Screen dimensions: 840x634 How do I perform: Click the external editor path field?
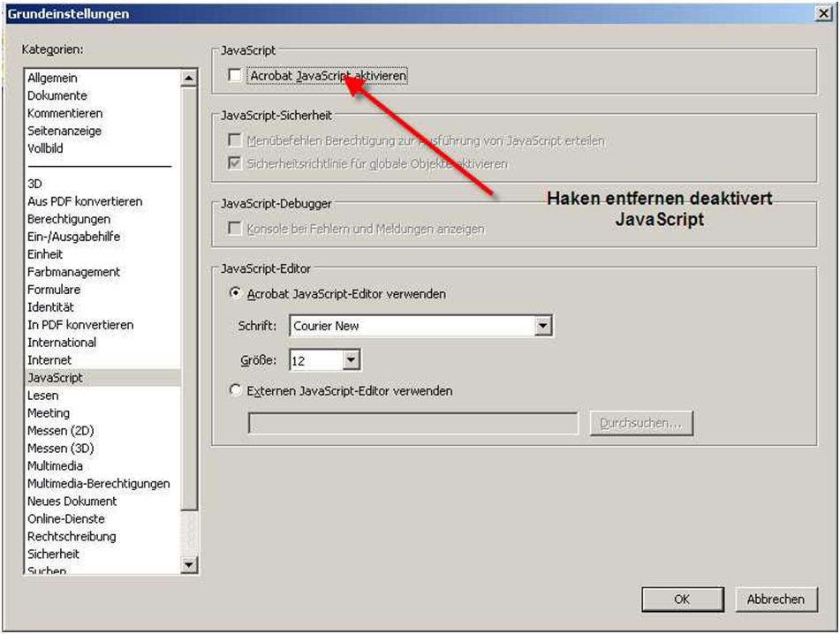pos(412,424)
